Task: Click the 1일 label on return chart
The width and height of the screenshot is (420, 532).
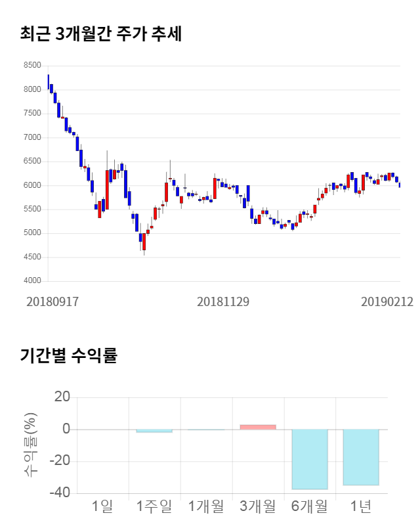Action: point(103,506)
